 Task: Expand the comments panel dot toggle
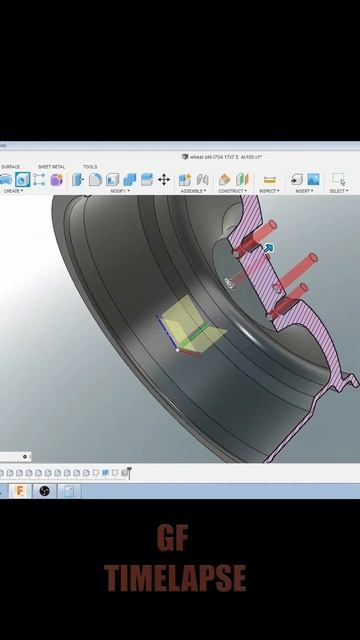coord(25,457)
